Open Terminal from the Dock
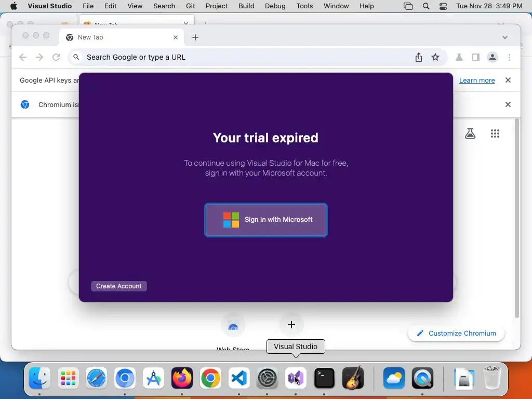532x399 pixels. (x=324, y=378)
